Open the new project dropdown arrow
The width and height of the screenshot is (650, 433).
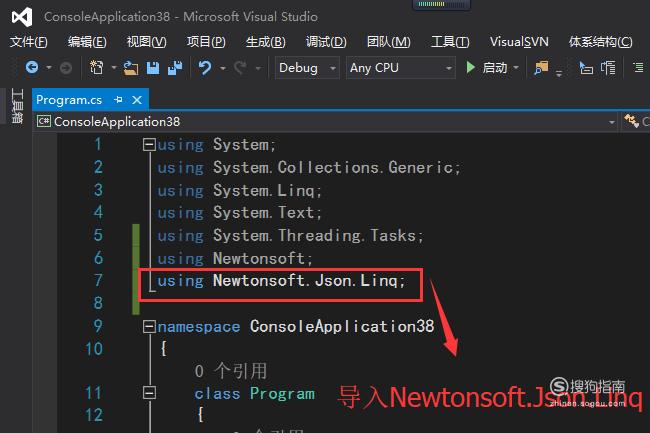[x=114, y=67]
